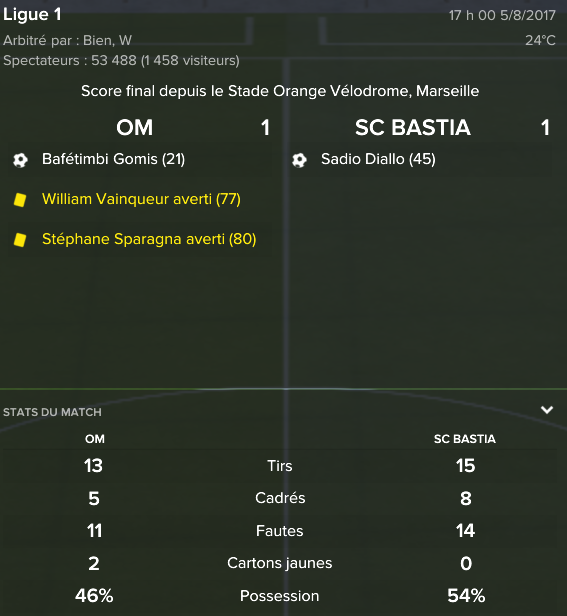Open the SC BASTIA team name in scoreline
The height and width of the screenshot is (616, 567).
[x=413, y=128]
